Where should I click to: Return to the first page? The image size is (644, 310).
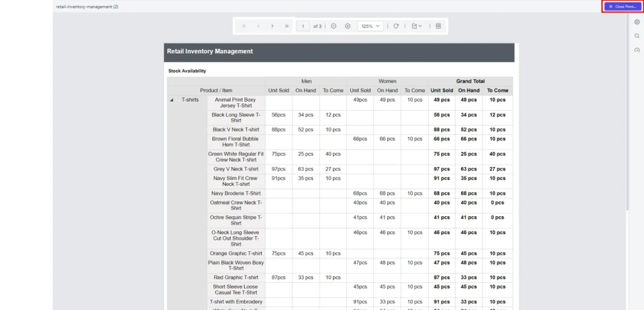point(243,26)
